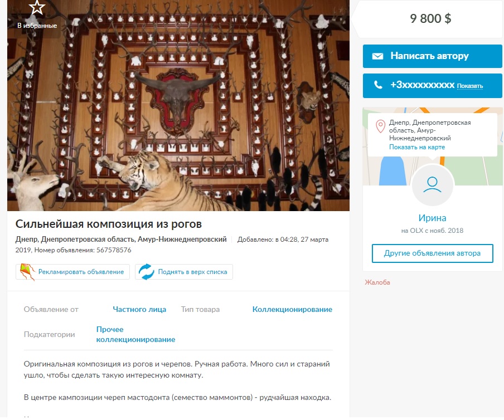Click the kite icon for advertising

click(27, 272)
